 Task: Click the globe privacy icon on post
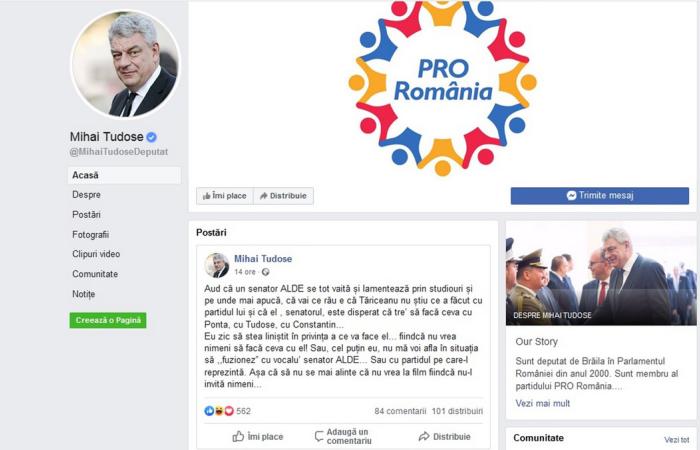coord(266,272)
